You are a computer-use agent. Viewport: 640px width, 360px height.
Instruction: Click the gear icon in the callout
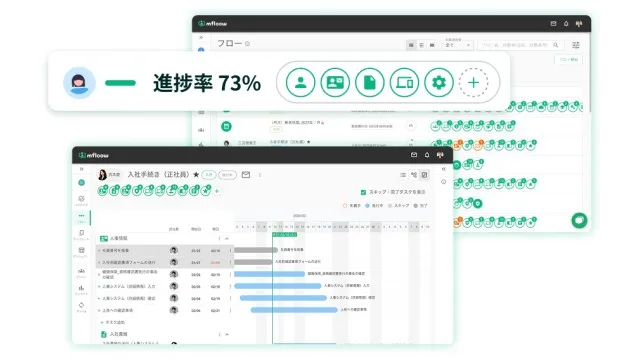pyautogui.click(x=439, y=82)
